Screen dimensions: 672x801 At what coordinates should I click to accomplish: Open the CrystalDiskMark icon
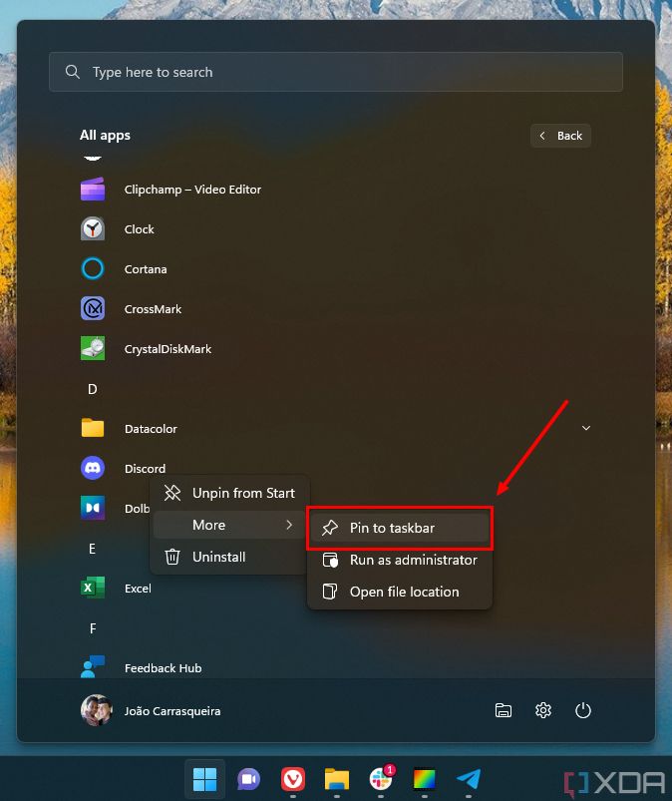(93, 348)
